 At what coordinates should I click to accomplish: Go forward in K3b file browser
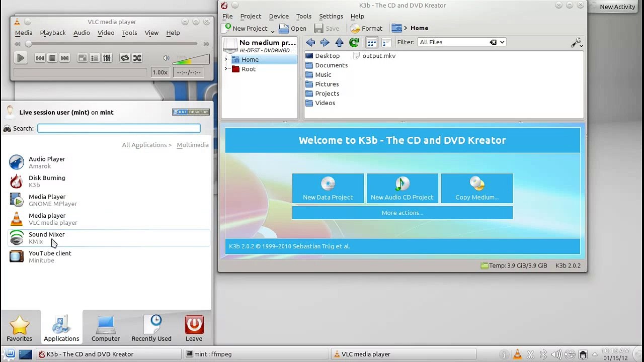click(x=325, y=43)
